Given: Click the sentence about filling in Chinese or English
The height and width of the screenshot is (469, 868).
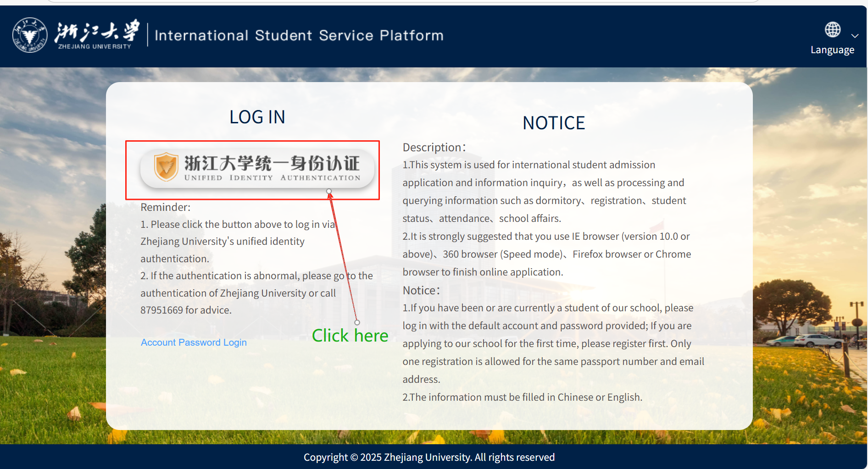Looking at the screenshot, I should [522, 397].
